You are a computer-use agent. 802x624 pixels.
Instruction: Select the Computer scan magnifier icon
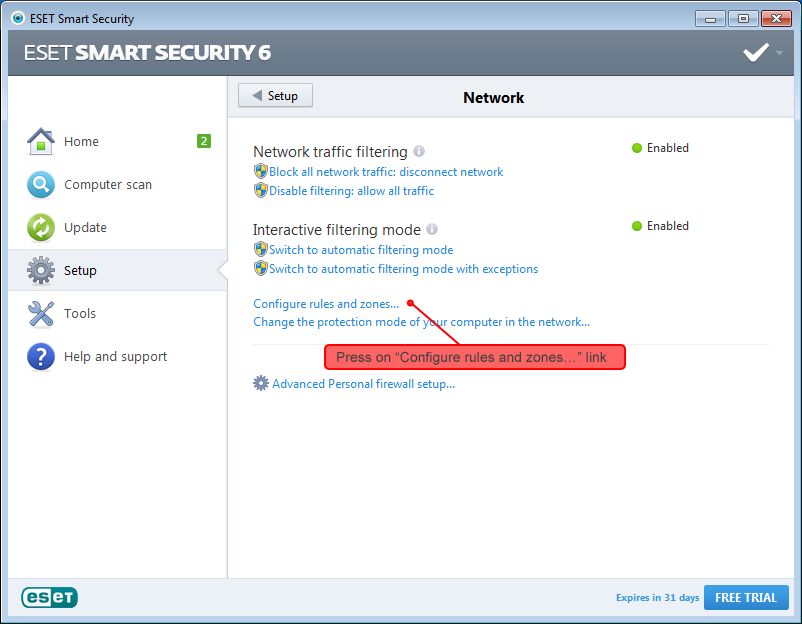pos(41,184)
